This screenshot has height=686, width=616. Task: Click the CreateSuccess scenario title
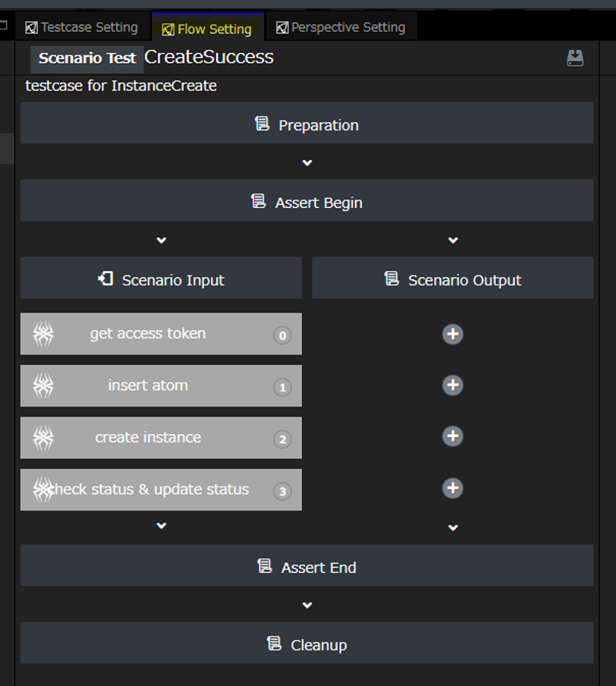(x=209, y=58)
